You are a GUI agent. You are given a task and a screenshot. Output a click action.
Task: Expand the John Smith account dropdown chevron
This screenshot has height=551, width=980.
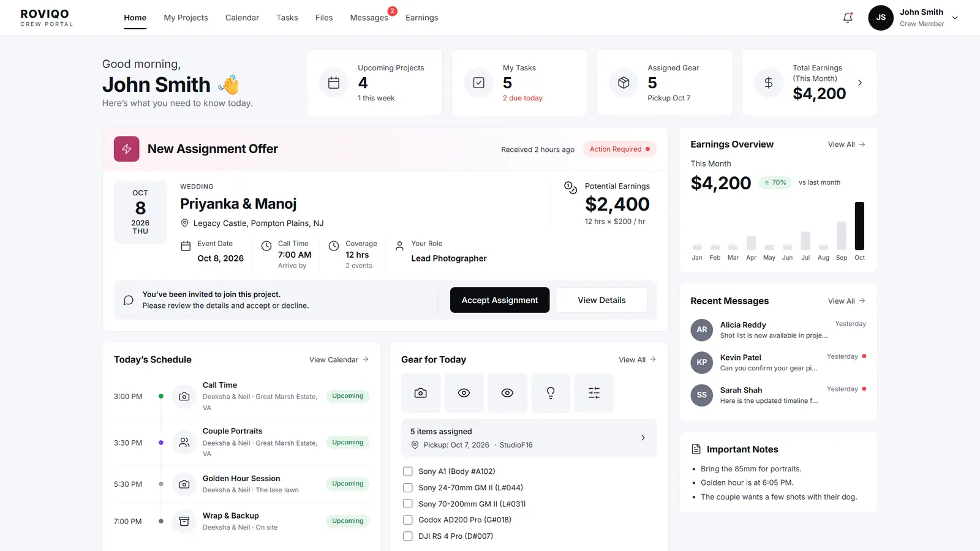[x=955, y=18]
